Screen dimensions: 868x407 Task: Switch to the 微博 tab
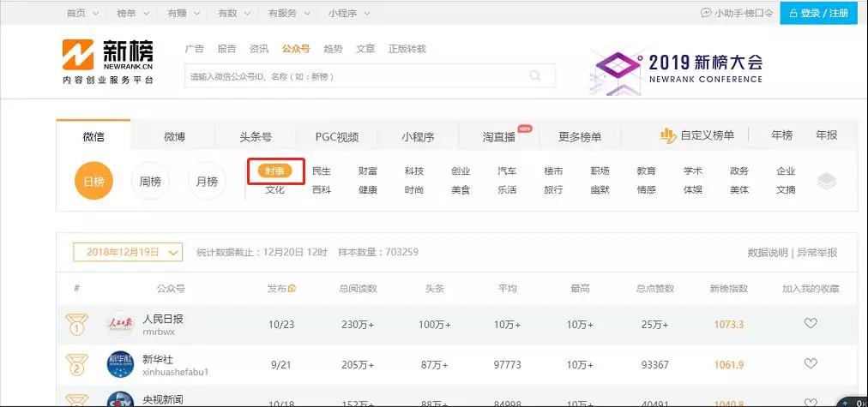point(174,136)
